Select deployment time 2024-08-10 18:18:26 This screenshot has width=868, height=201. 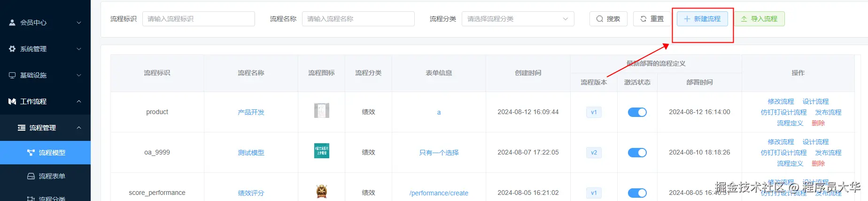point(700,153)
